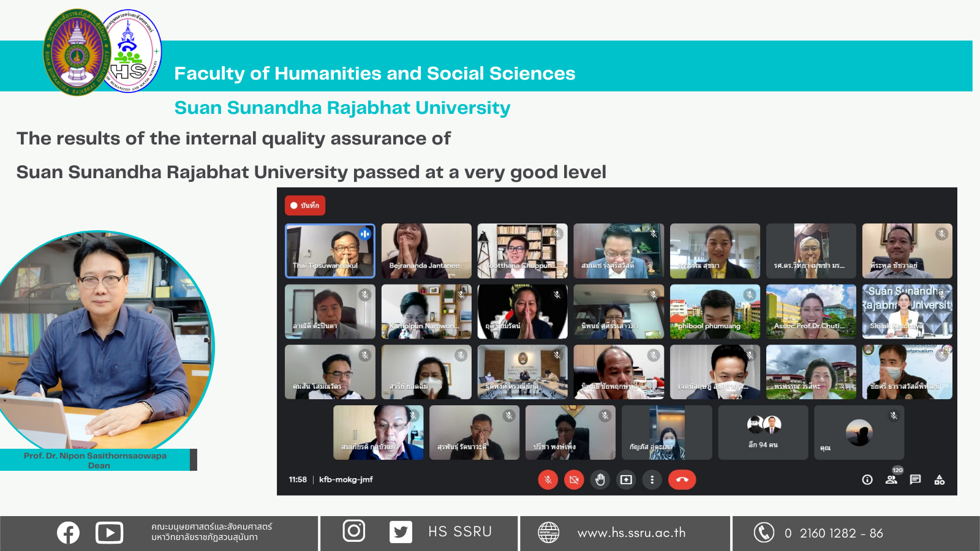End the call with red hang-up button
This screenshot has height=551, width=980.
tap(682, 480)
